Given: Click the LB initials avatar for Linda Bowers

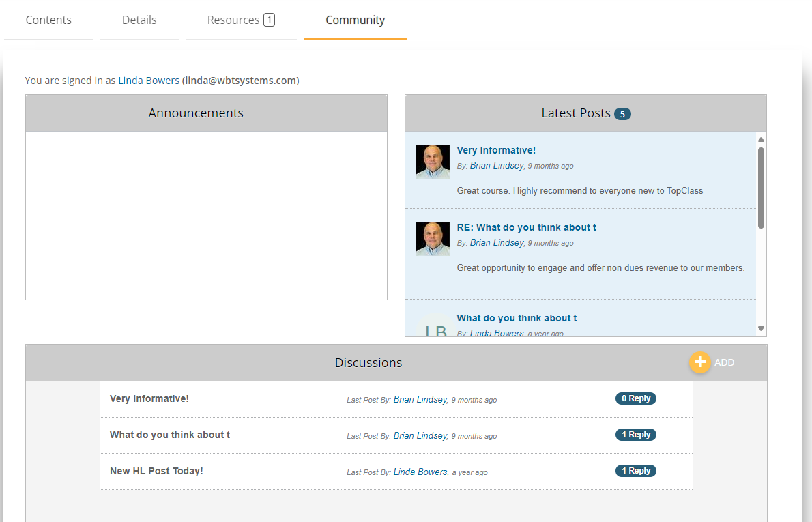Looking at the screenshot, I should [435, 329].
